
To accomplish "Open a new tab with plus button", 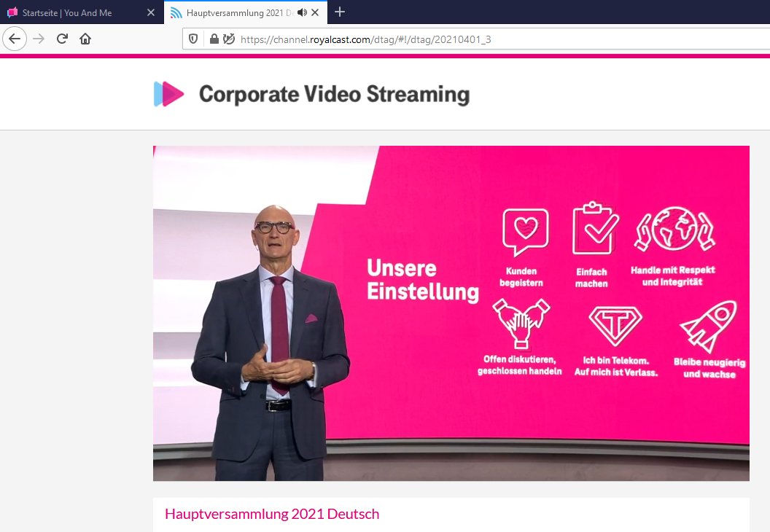I will pyautogui.click(x=340, y=12).
